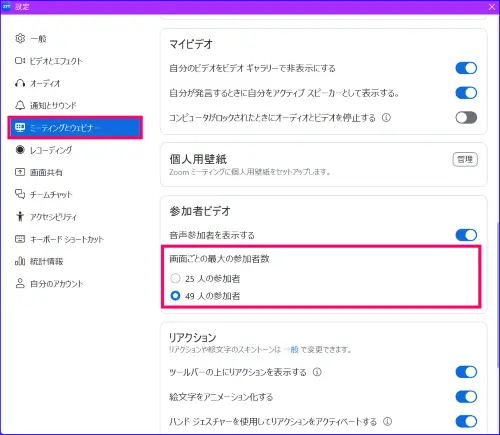
Task: Open 画面共有 settings tab
Action: 75,172
